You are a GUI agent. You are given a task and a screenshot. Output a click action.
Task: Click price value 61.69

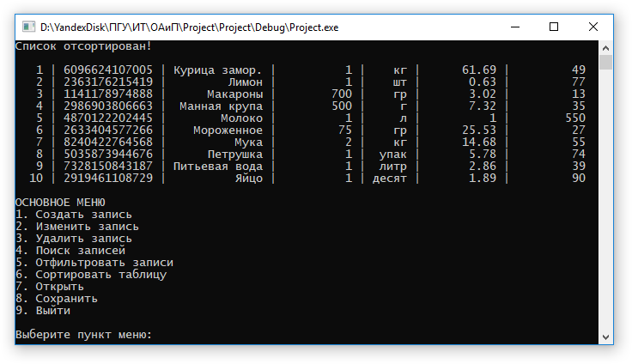[479, 70]
